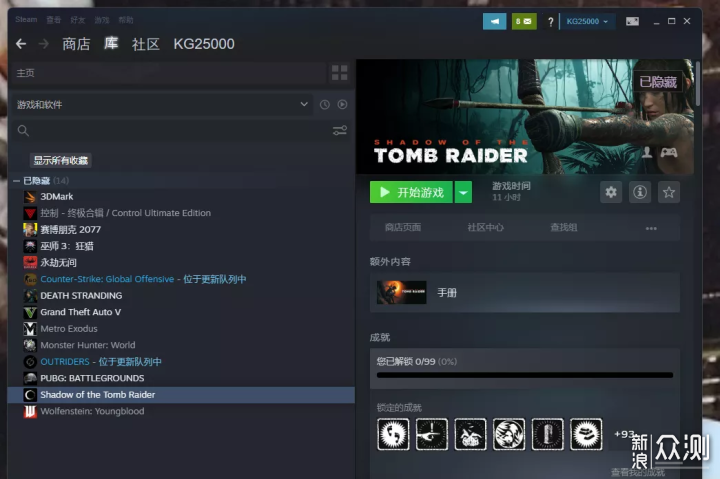Open game settings gear icon
This screenshot has width=720, height=479.
point(611,192)
